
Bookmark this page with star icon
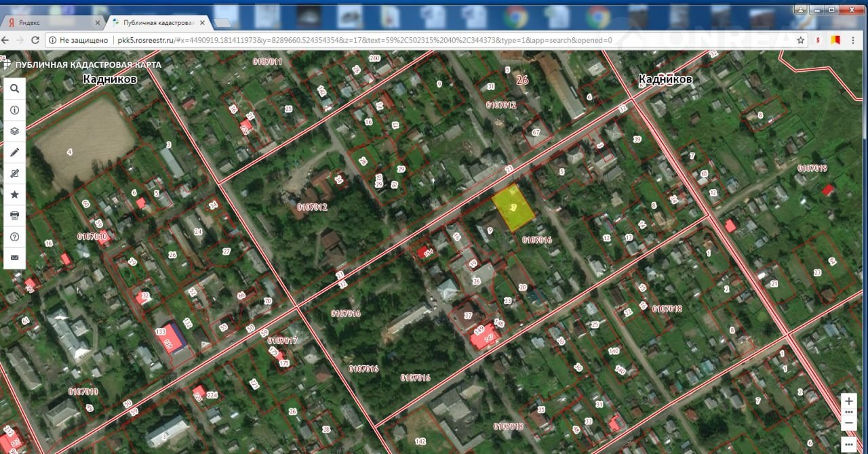pyautogui.click(x=800, y=40)
